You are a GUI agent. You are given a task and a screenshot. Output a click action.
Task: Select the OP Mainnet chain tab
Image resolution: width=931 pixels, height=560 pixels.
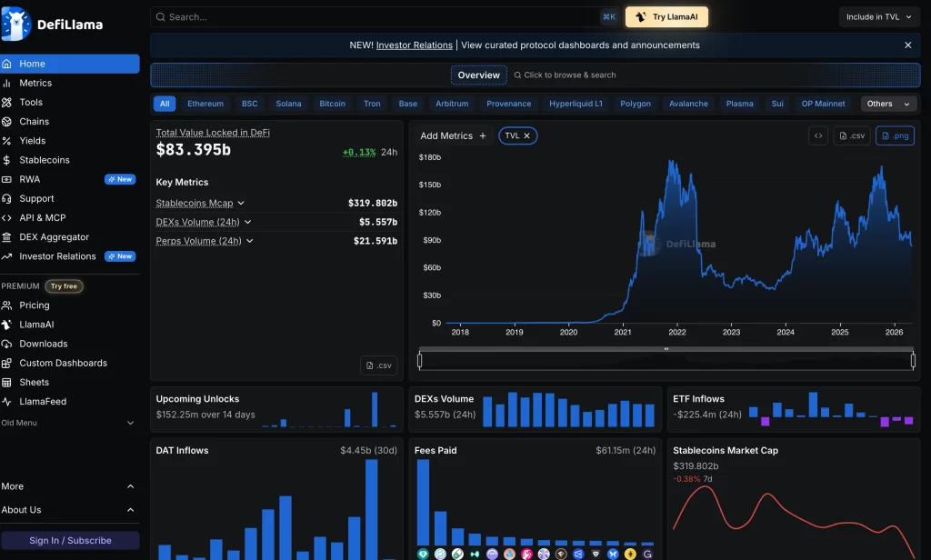(823, 104)
